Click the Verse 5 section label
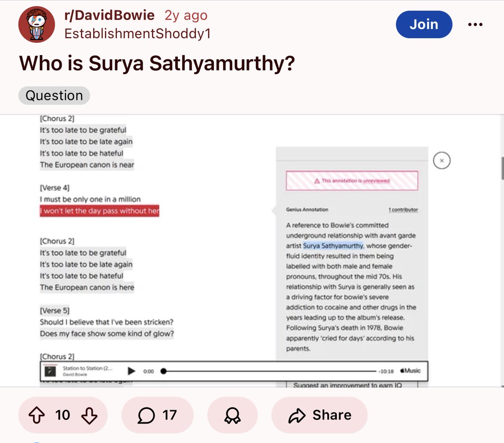504x443 pixels. pyautogui.click(x=55, y=310)
